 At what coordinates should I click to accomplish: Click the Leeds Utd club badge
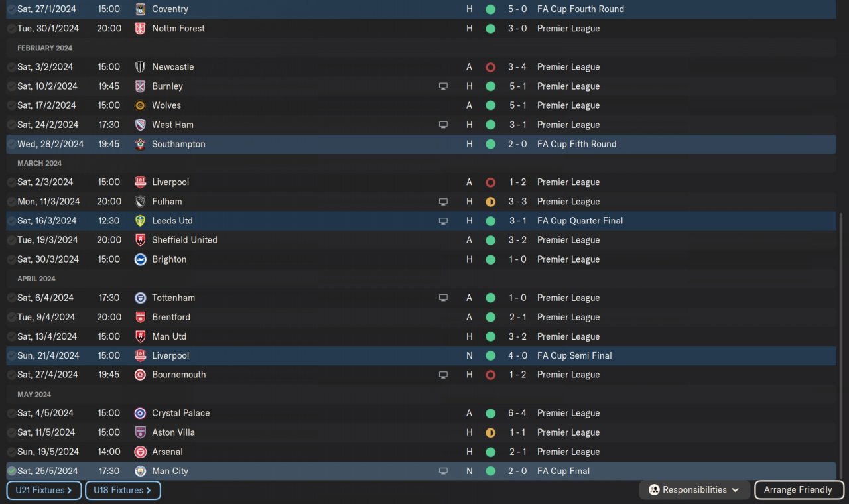tap(140, 221)
